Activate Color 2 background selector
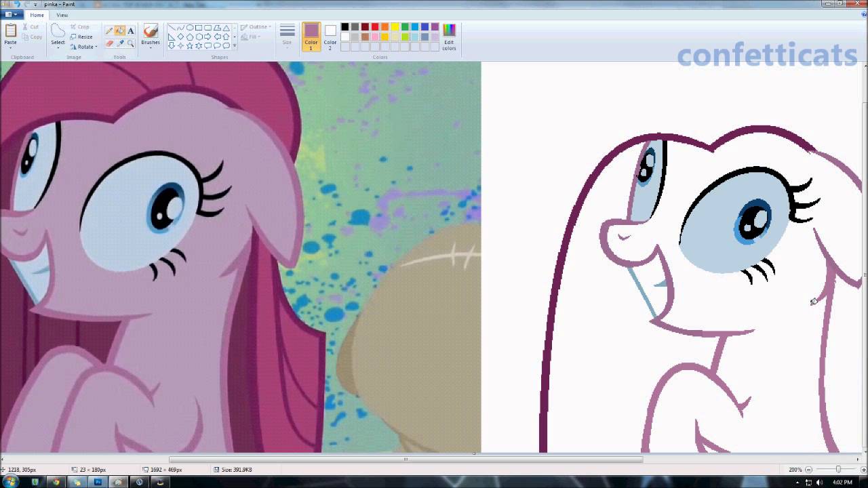 pyautogui.click(x=330, y=36)
